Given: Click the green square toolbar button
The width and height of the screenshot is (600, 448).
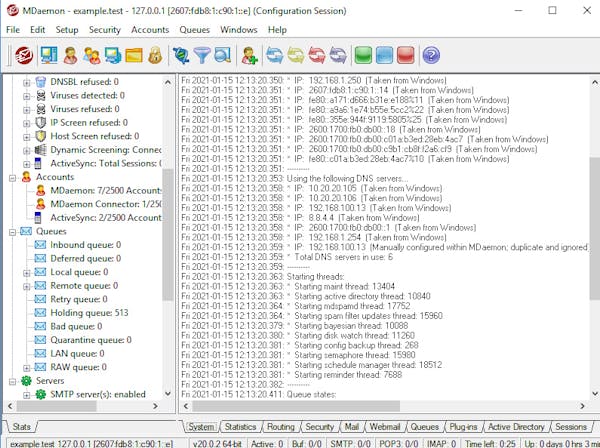Looking at the screenshot, I should (363, 55).
